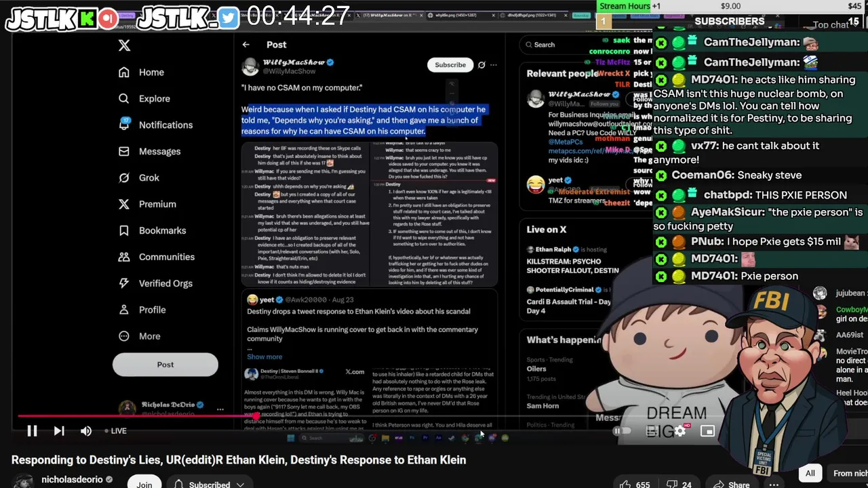868x488 pixels.
Task: Open Home in the X sidebar
Action: point(142,73)
